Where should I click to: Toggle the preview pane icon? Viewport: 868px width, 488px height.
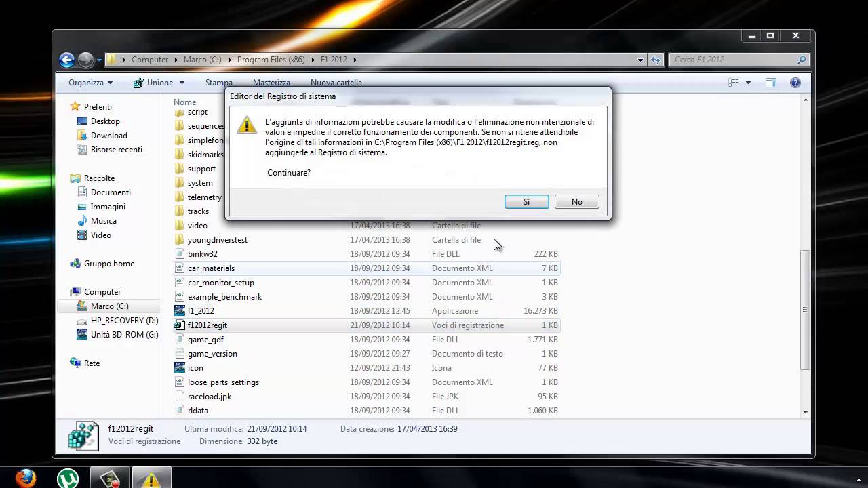tap(771, 83)
